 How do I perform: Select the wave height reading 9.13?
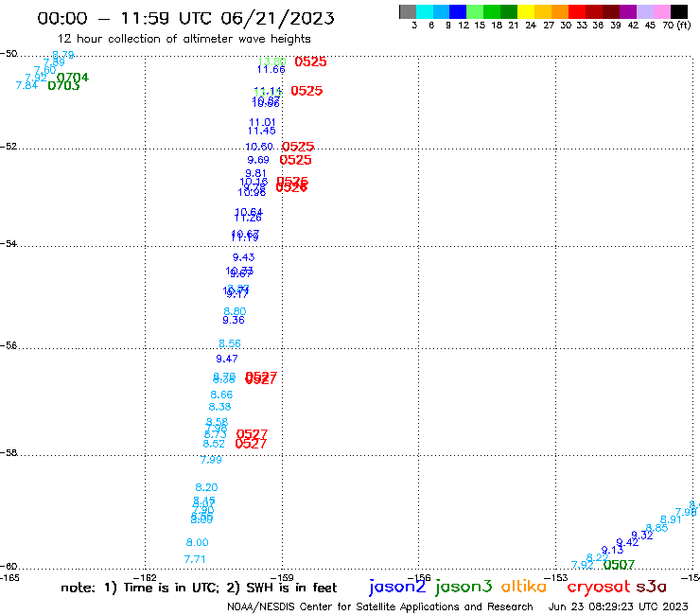coord(612,551)
